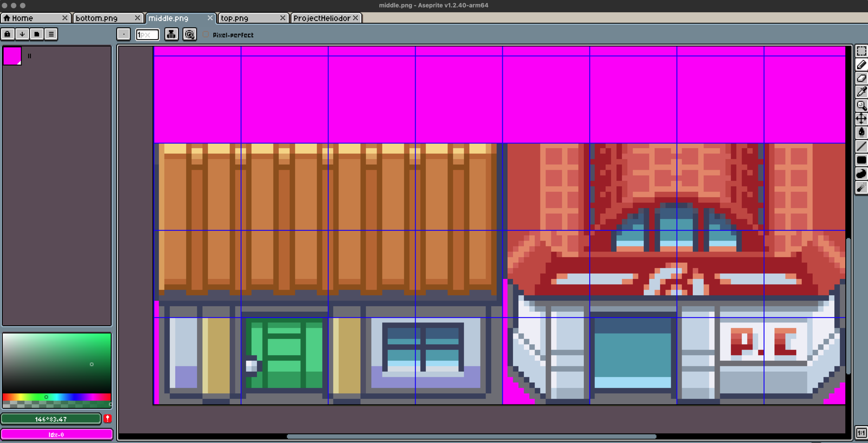Select the filled Rectangle tool
Viewport: 868px width, 443px height.
[x=861, y=160]
